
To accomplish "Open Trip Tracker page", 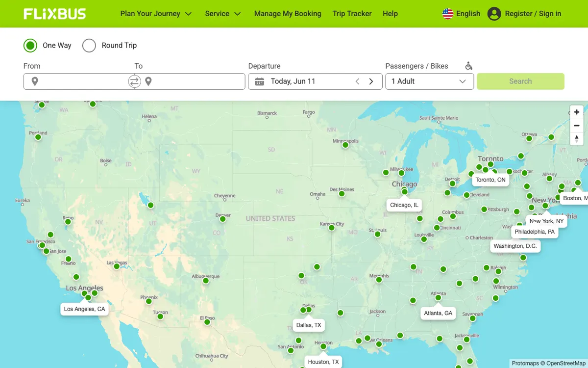I will click(352, 14).
